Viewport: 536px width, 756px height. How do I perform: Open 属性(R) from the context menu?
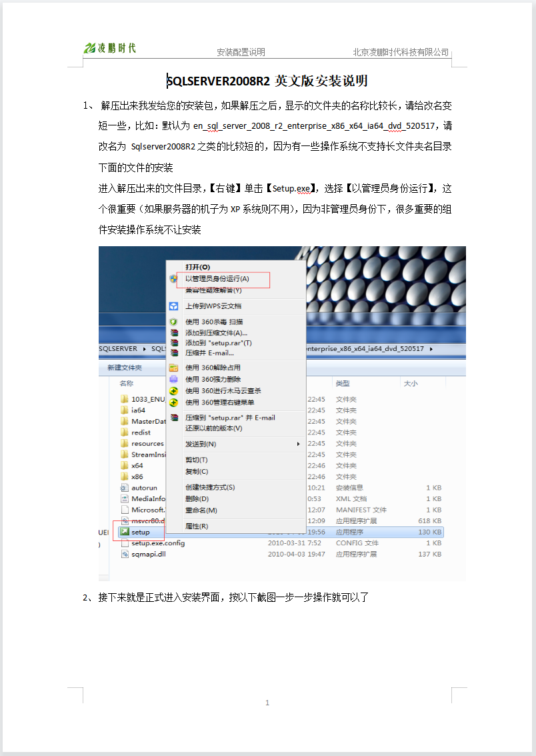coord(197,526)
